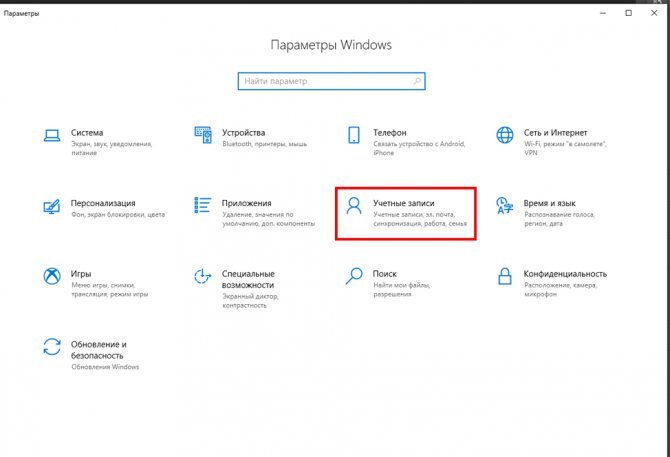Click description "Bluetooth, принтеры, мышь"

pyautogui.click(x=264, y=144)
